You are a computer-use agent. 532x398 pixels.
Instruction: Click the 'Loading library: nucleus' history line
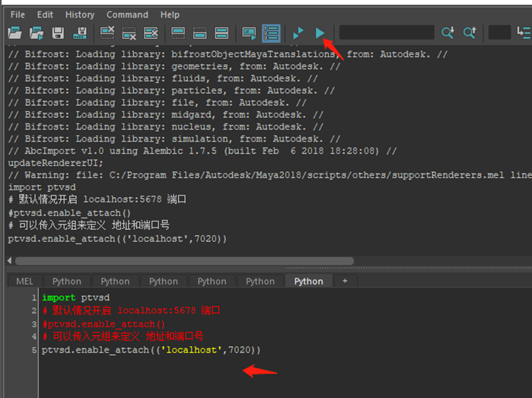coord(166,127)
